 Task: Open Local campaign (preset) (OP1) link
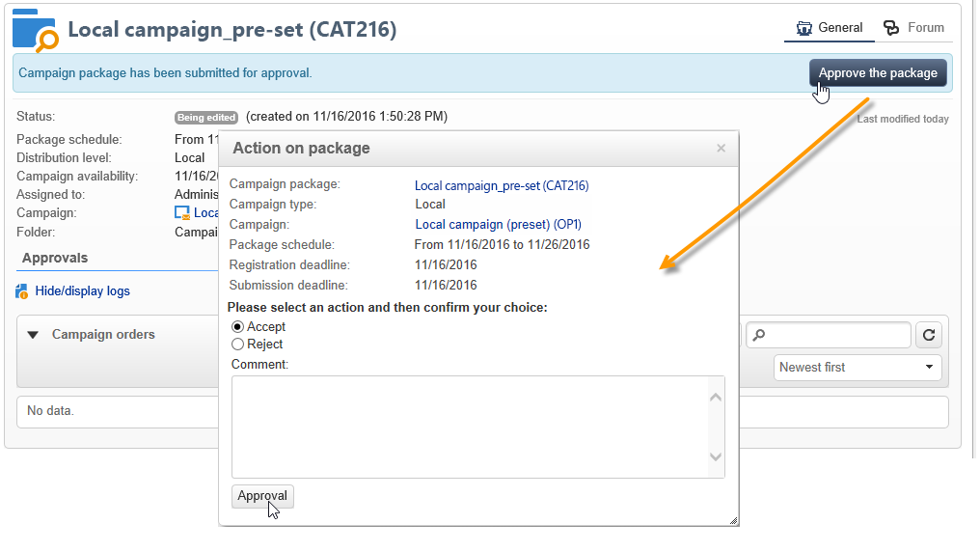(498, 224)
